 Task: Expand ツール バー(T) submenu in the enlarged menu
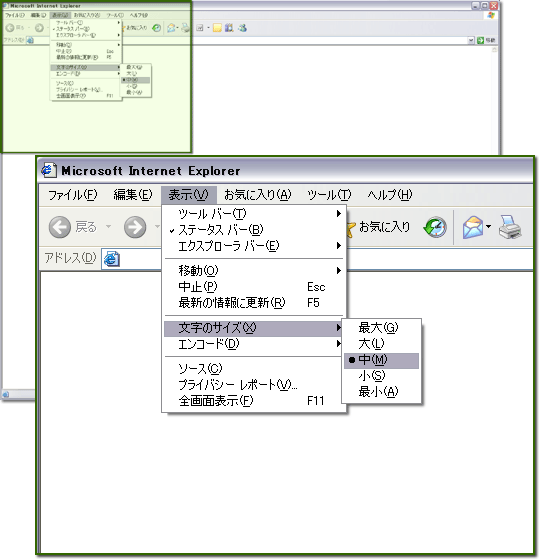point(254,214)
